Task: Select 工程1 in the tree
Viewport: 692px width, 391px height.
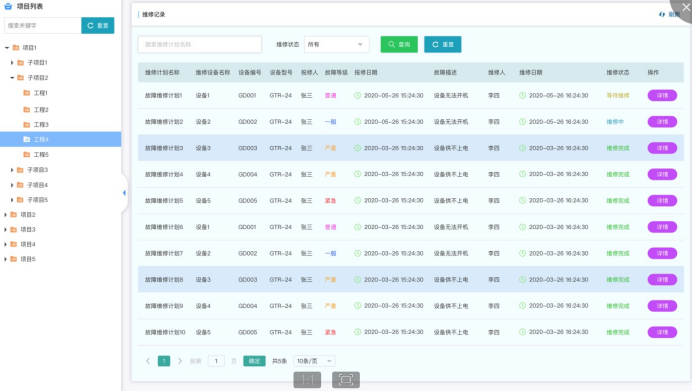Action: coord(41,93)
